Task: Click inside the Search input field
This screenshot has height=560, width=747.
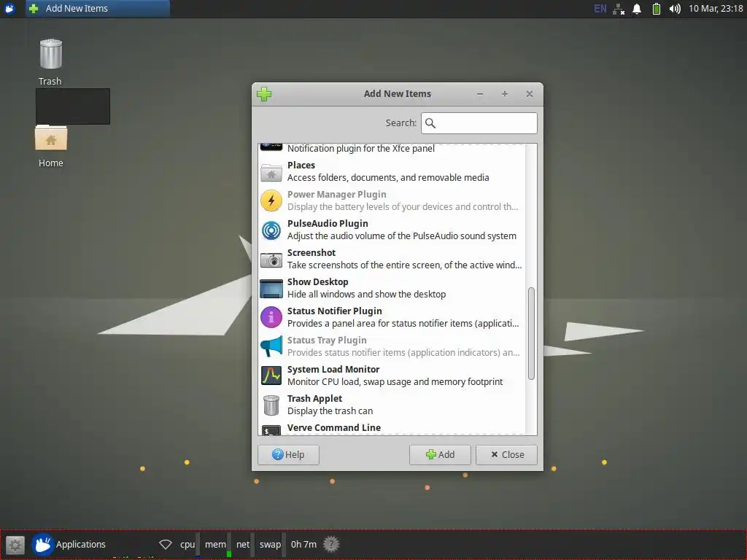Action: pyautogui.click(x=479, y=123)
